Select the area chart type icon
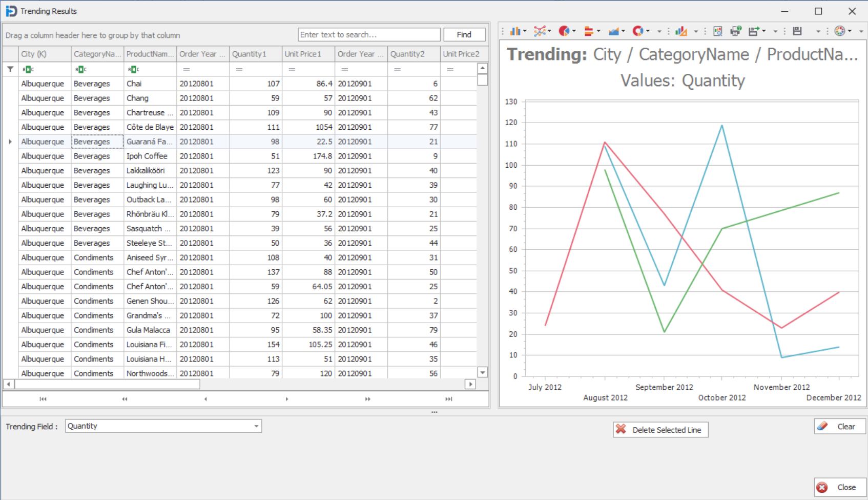Viewport: 868px width, 500px height. click(x=613, y=31)
